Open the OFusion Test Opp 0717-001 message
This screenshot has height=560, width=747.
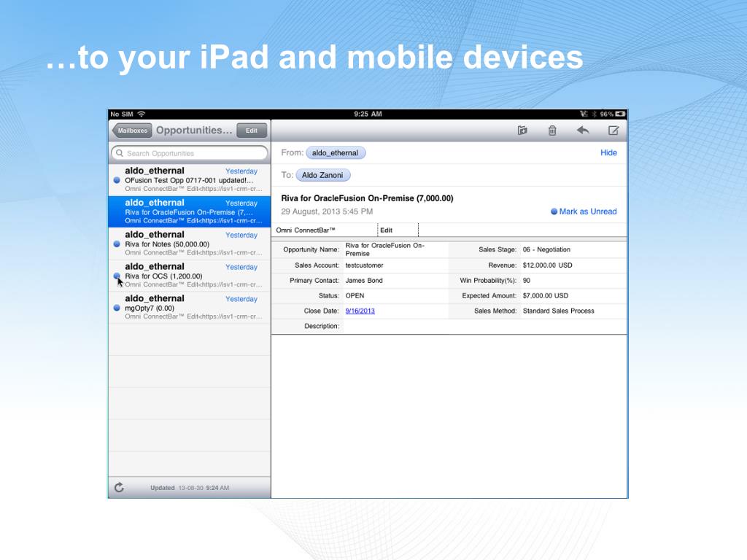(190, 179)
